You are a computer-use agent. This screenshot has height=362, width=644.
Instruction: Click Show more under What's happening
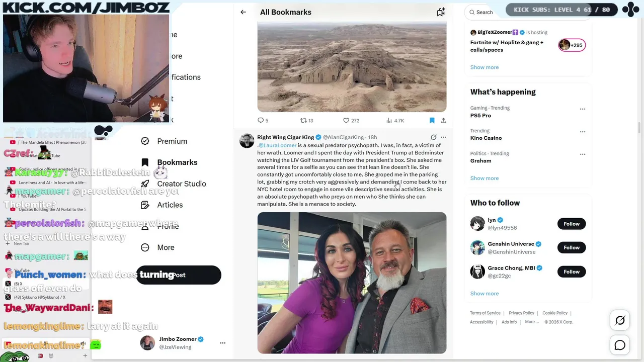(x=484, y=178)
